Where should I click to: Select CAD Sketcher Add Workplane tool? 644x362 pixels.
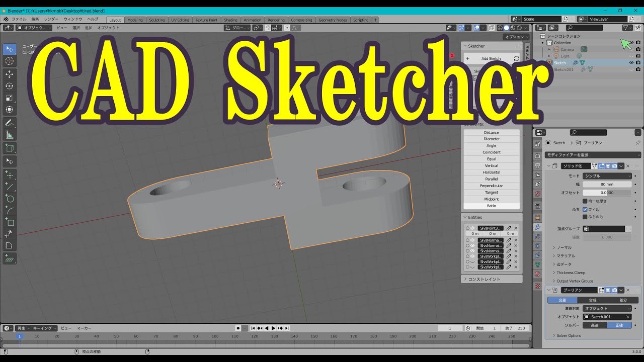coord(10,259)
